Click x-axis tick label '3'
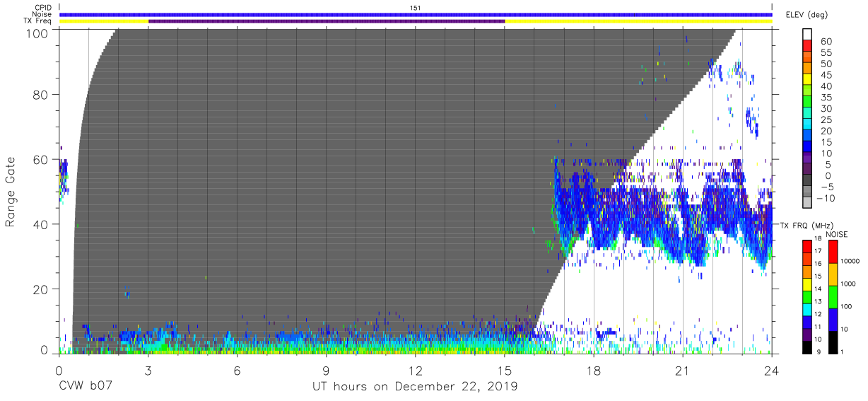The height and width of the screenshot is (401, 868). pyautogui.click(x=148, y=370)
